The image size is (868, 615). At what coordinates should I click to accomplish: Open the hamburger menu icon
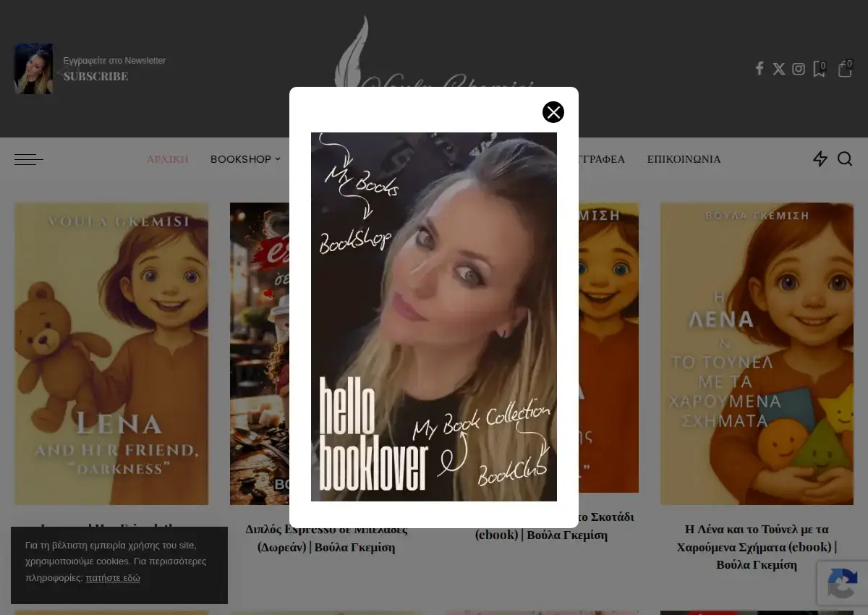coord(29,159)
